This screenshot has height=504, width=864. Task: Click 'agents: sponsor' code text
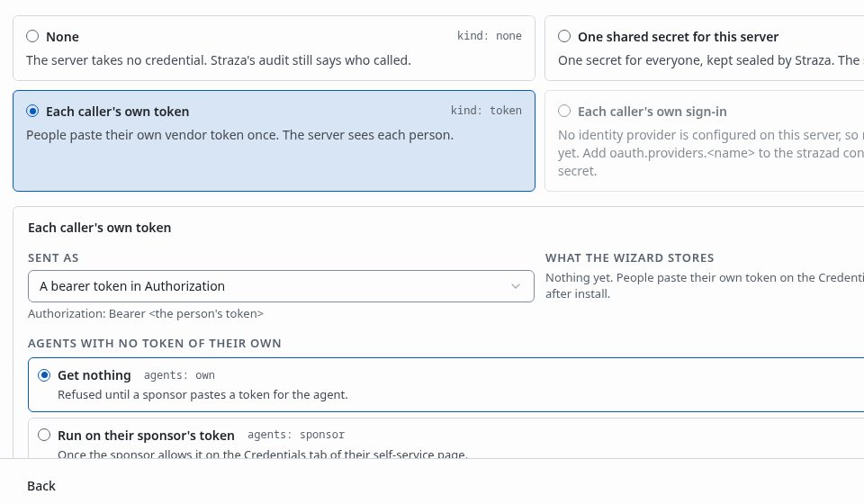pyautogui.click(x=296, y=435)
